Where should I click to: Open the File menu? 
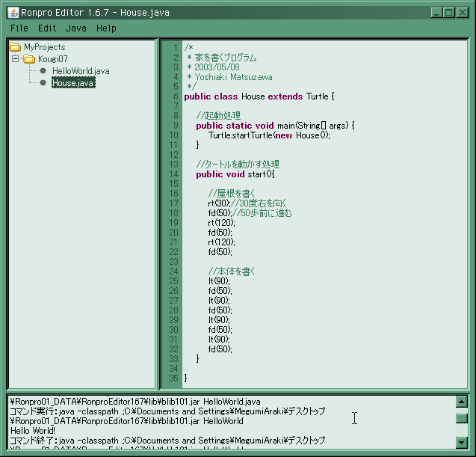point(19,28)
